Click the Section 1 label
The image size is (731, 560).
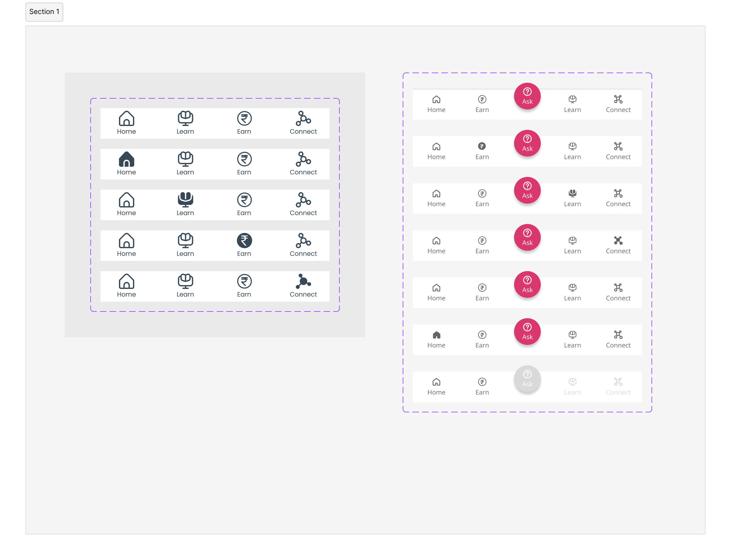44,12
